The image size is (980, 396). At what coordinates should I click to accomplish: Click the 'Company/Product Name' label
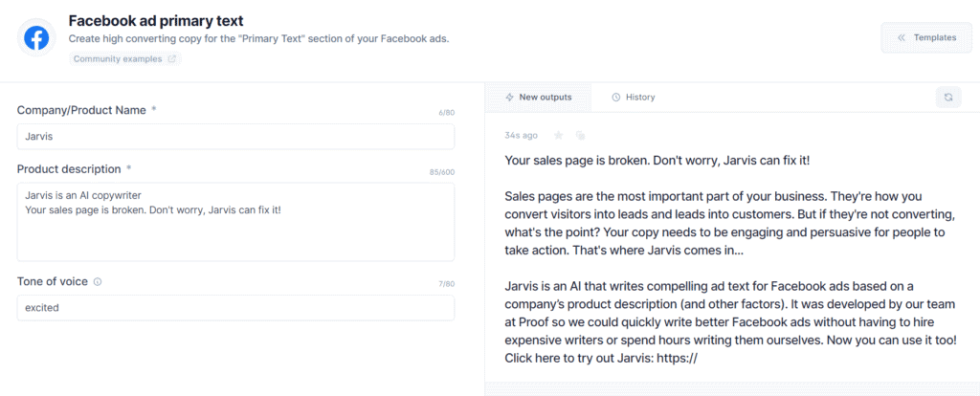[81, 110]
